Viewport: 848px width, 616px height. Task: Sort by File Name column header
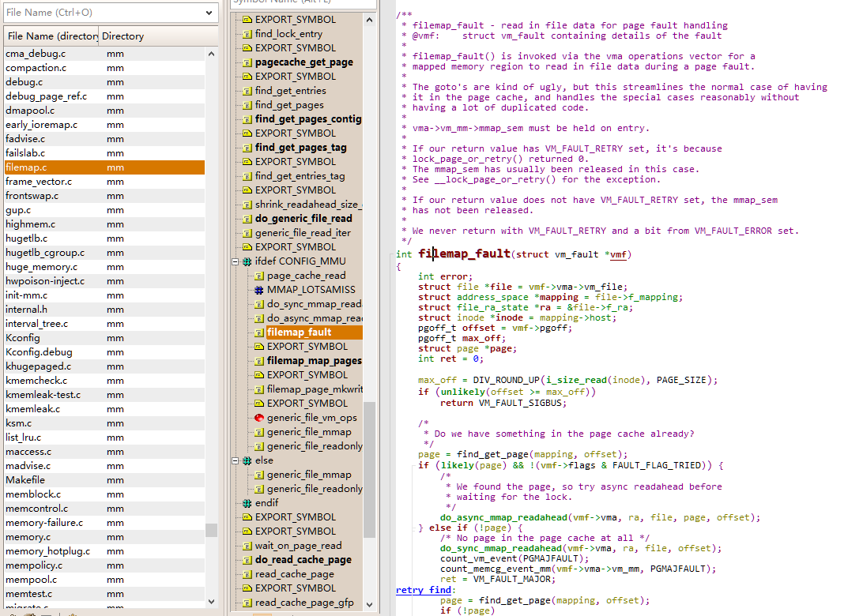tap(51, 36)
